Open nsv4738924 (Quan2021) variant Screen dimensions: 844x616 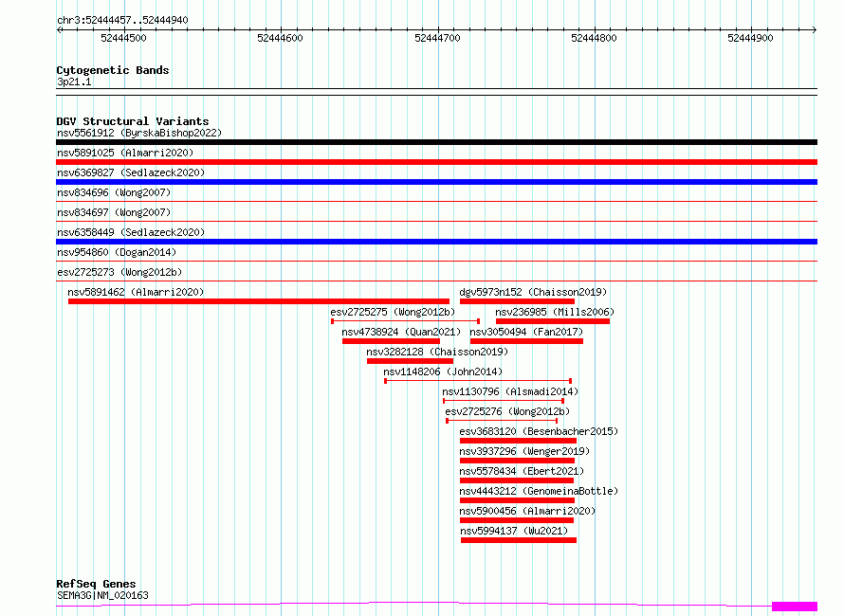point(401,332)
